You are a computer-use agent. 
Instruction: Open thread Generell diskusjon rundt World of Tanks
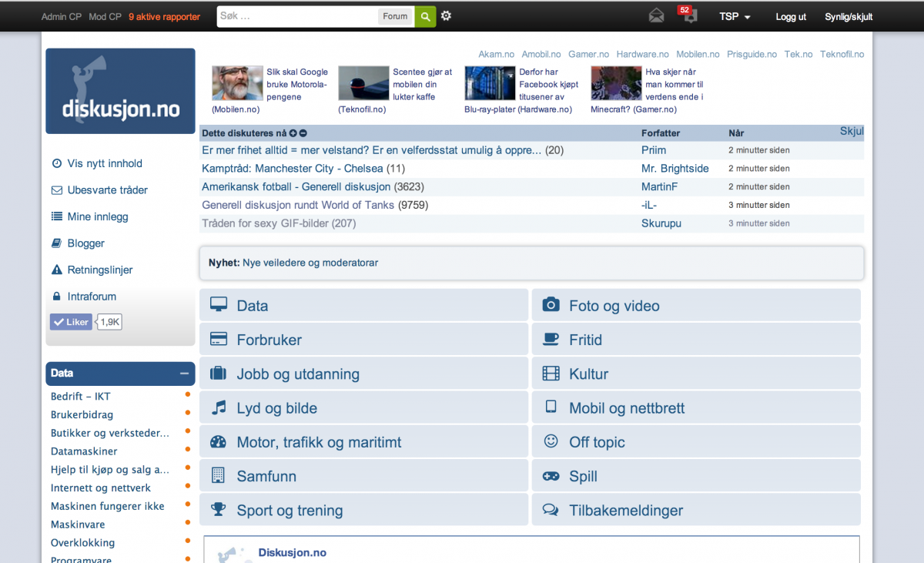click(x=298, y=205)
